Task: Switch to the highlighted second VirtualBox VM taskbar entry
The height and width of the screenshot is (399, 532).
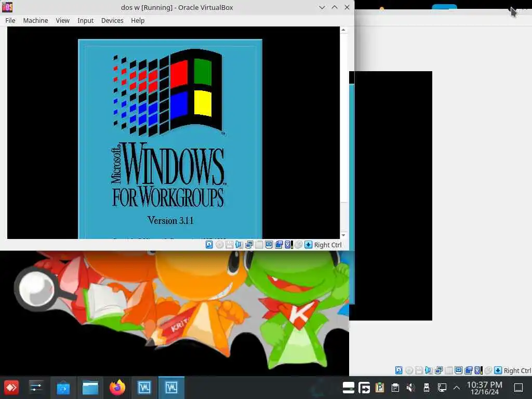Action: [171, 388]
